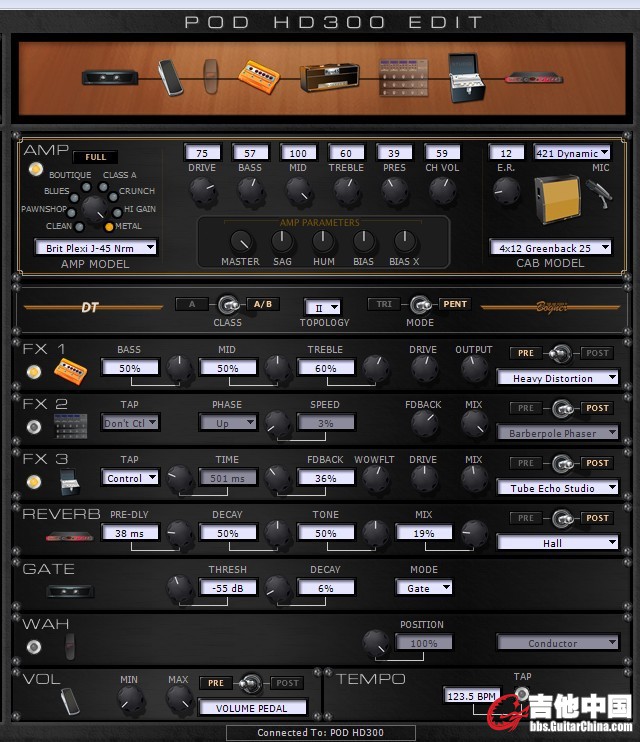Click the orange distortion pedal in signal chain
This screenshot has height=742, width=640.
(x=258, y=75)
